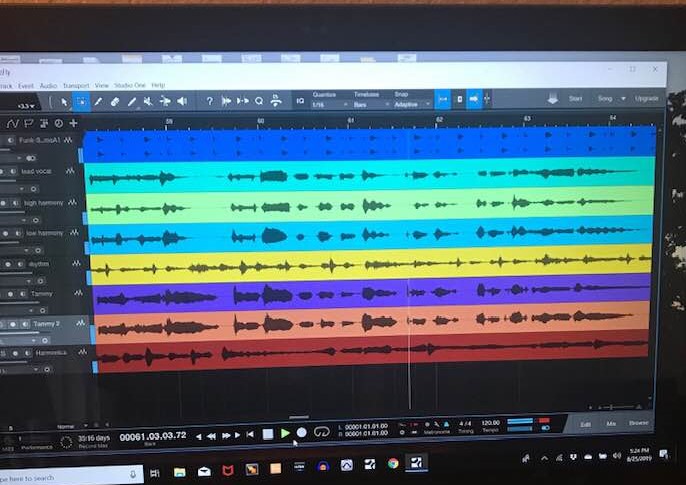686x485 pixels.
Task: Toggle monitor on Harmonica track
Action: tap(28, 353)
